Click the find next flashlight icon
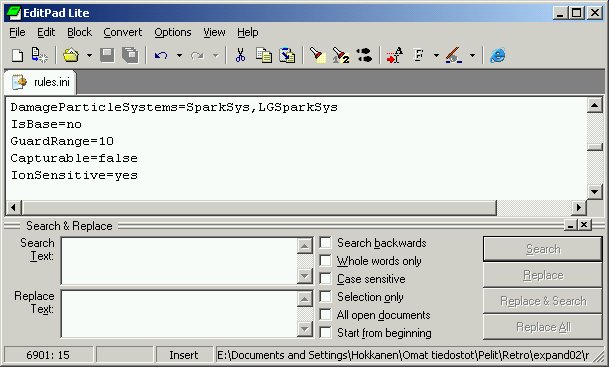The width and height of the screenshot is (609, 367). (341, 55)
